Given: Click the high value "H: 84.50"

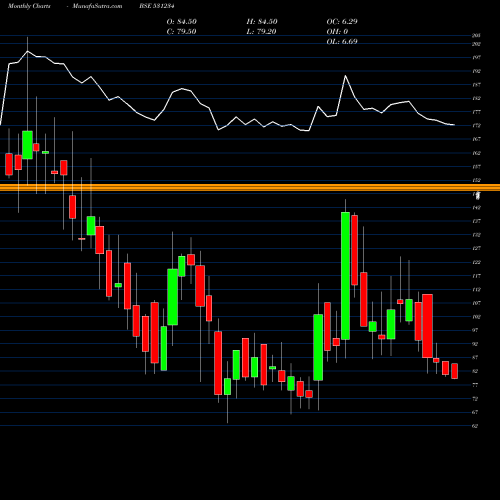Looking at the screenshot, I should coord(262,22).
